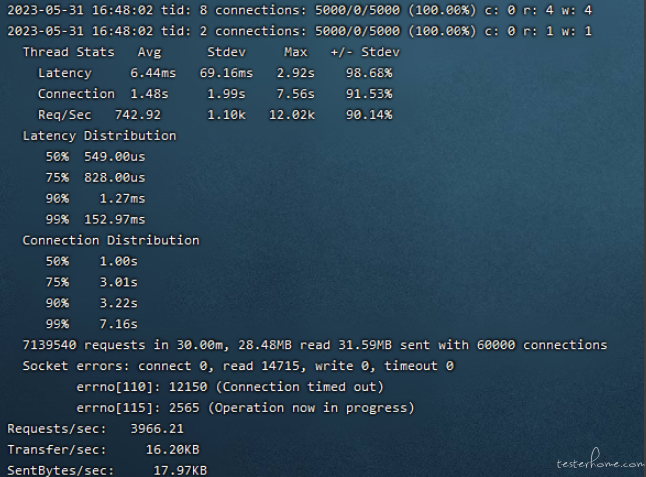Select the 90% connection time '3.22s'

pyautogui.click(x=118, y=303)
